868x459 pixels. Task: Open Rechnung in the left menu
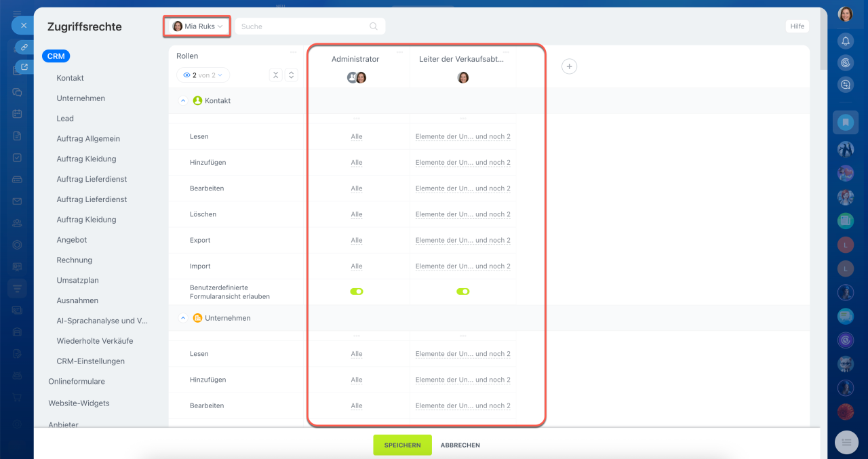75,260
